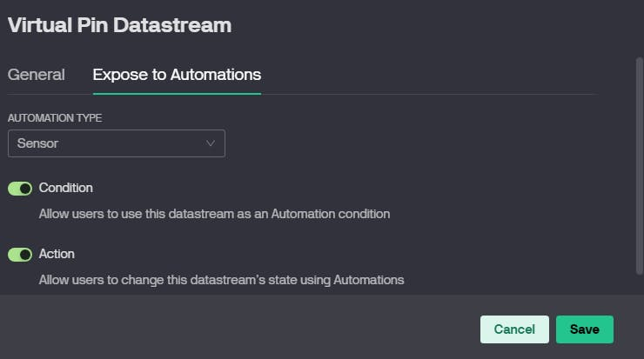Switch to the General tab
The height and width of the screenshot is (359, 644).
(x=36, y=75)
